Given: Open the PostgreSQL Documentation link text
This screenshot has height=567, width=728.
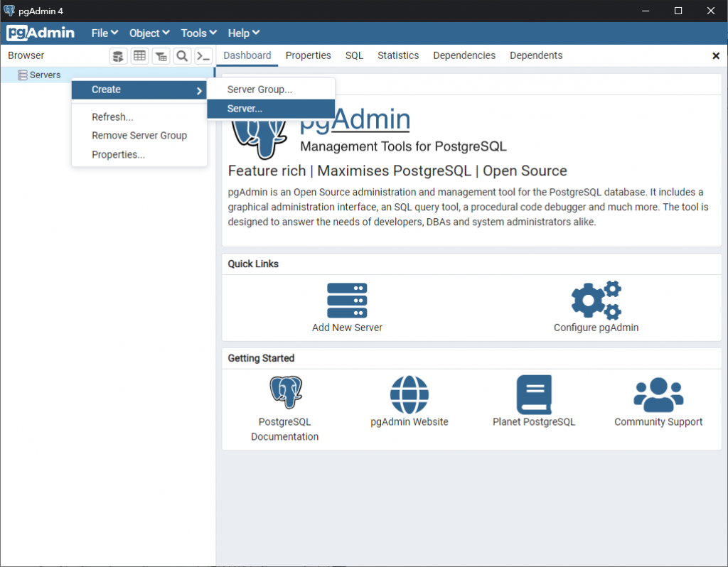Looking at the screenshot, I should click(x=284, y=429).
